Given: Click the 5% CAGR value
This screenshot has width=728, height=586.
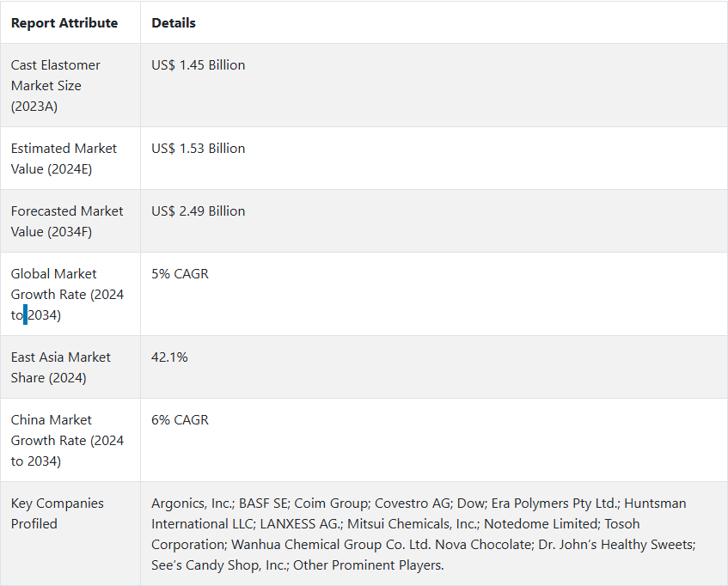Looking at the screenshot, I should [180, 274].
